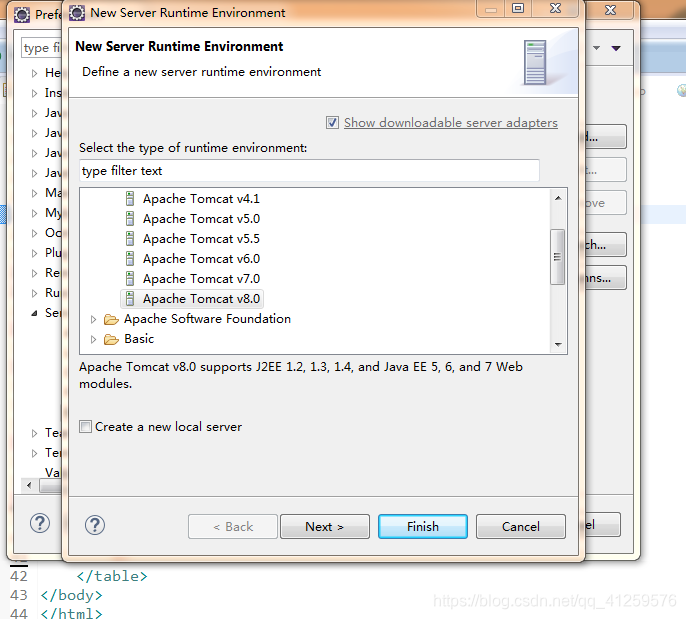The height and width of the screenshot is (619, 686).
Task: Click the runtime list scroll down arrow
Action: (x=558, y=345)
